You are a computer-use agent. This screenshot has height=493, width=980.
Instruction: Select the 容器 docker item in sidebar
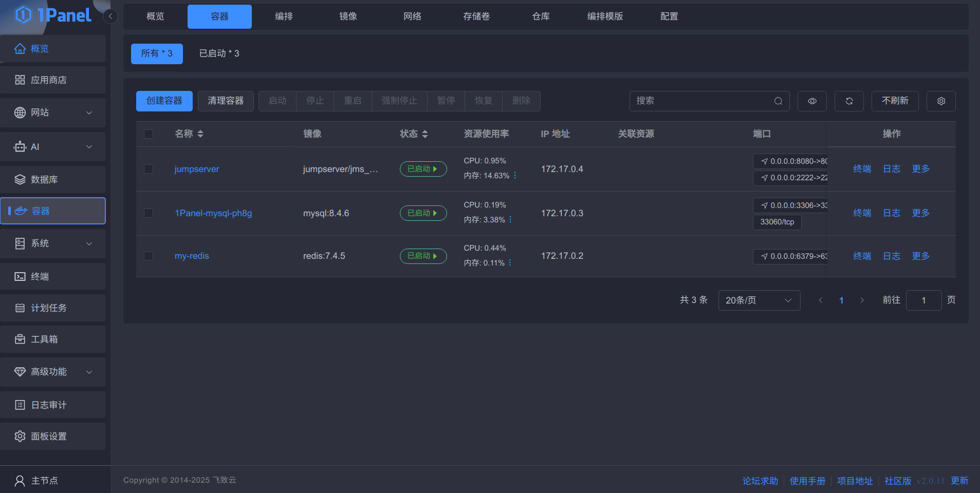click(x=53, y=211)
